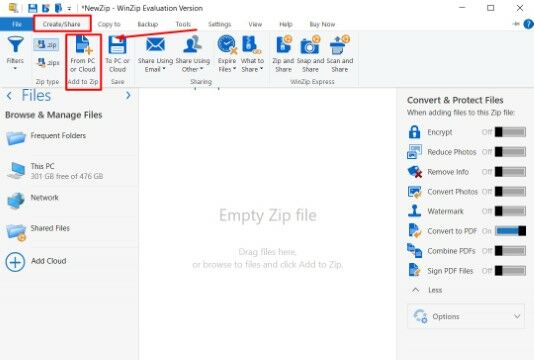Image resolution: width=534 pixels, height=360 pixels.
Task: Collapse list with the Less chevron
Action: [x=415, y=290]
